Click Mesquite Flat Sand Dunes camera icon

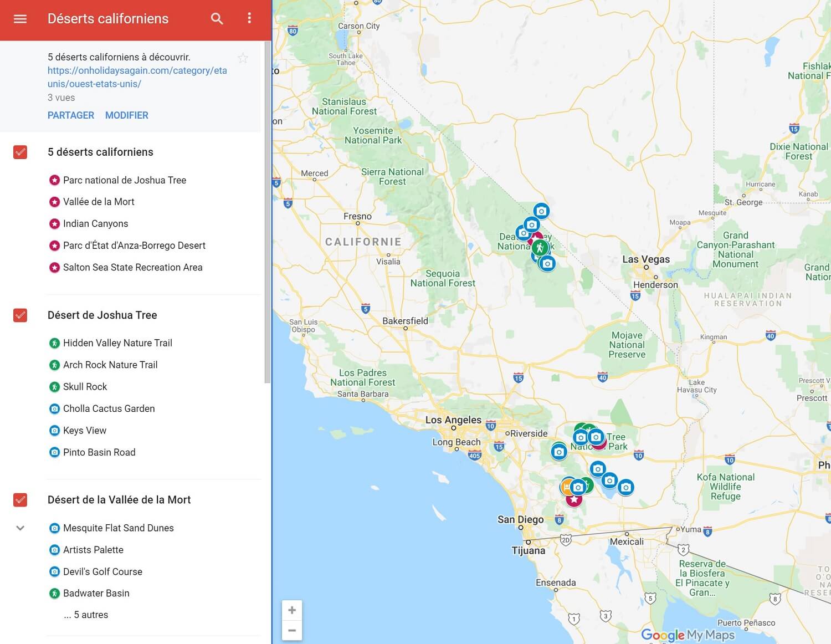pos(54,528)
